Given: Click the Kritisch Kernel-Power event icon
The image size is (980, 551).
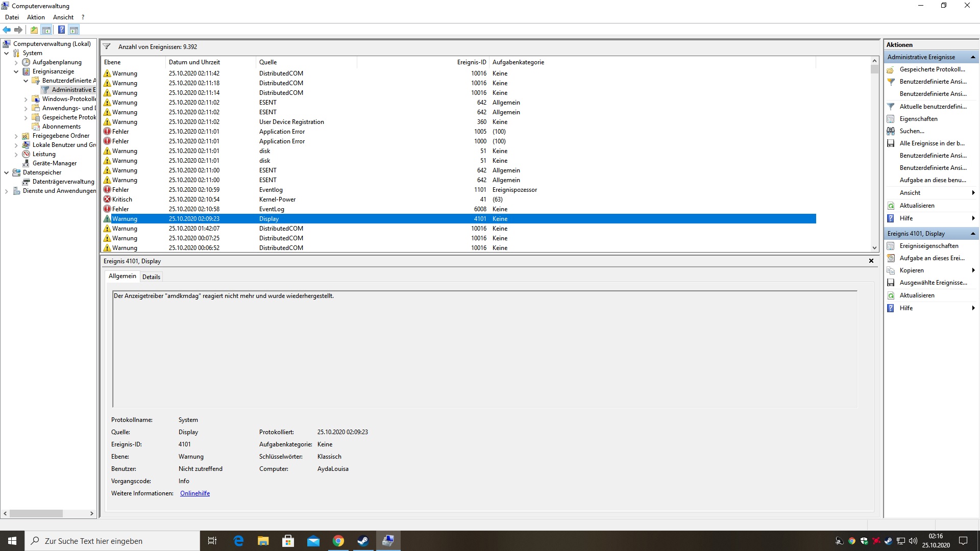Looking at the screenshot, I should pos(107,199).
